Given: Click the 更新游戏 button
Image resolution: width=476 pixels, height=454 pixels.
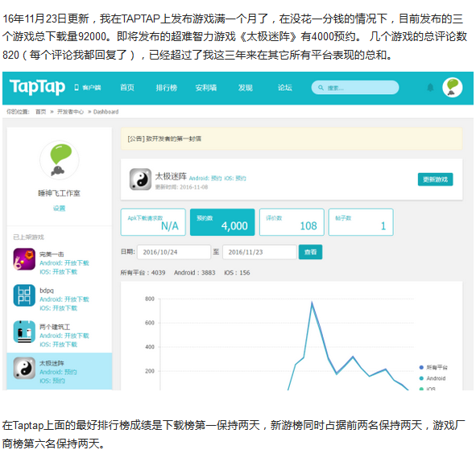Looking at the screenshot, I should click(x=435, y=180).
